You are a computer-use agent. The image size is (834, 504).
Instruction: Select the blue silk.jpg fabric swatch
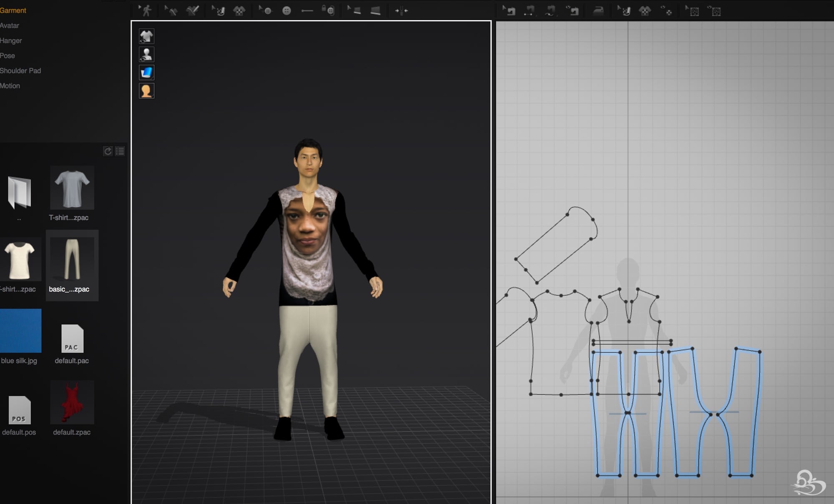pos(20,331)
